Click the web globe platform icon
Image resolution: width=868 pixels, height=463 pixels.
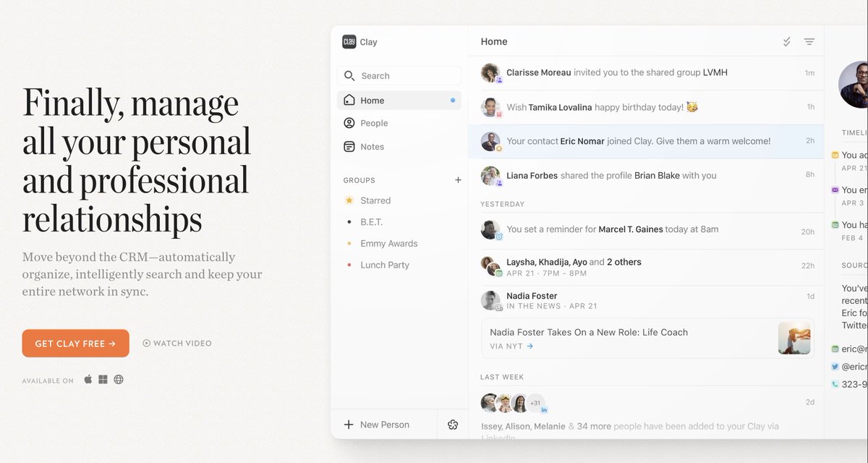coord(119,380)
